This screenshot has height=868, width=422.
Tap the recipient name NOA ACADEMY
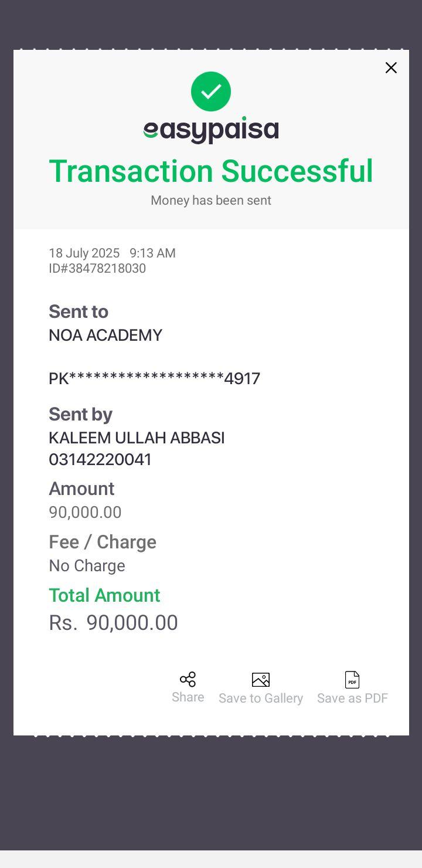105,335
